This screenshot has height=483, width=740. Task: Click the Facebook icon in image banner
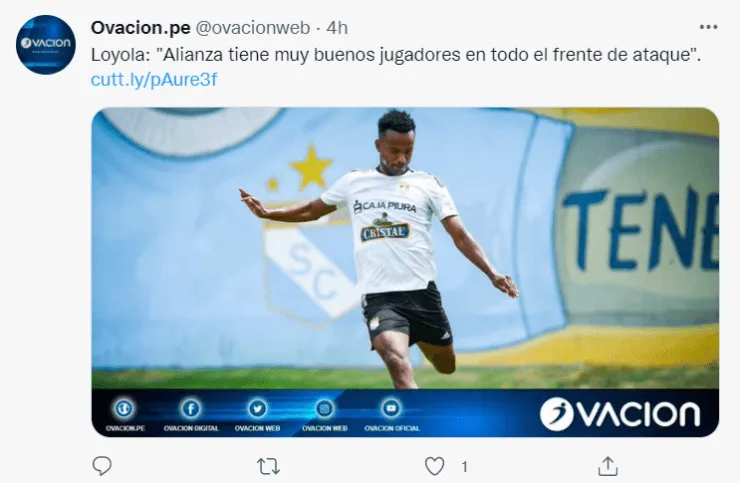191,408
